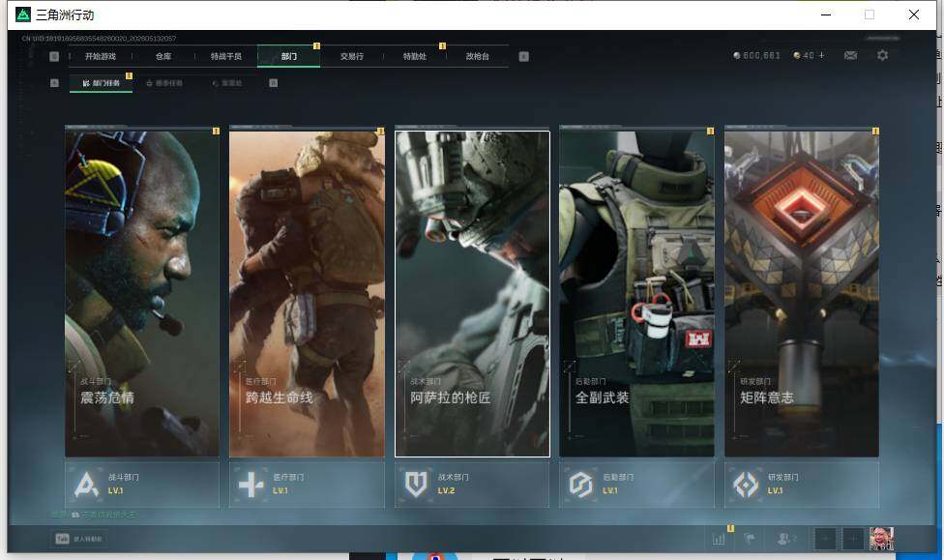
Task: Open the 矩阵意志 mission card
Action: [x=802, y=294]
